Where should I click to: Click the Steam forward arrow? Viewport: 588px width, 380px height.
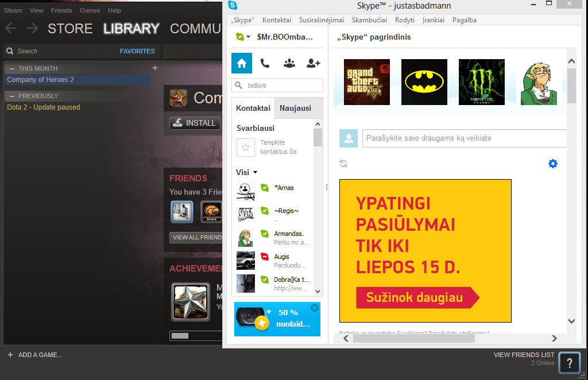click(33, 29)
